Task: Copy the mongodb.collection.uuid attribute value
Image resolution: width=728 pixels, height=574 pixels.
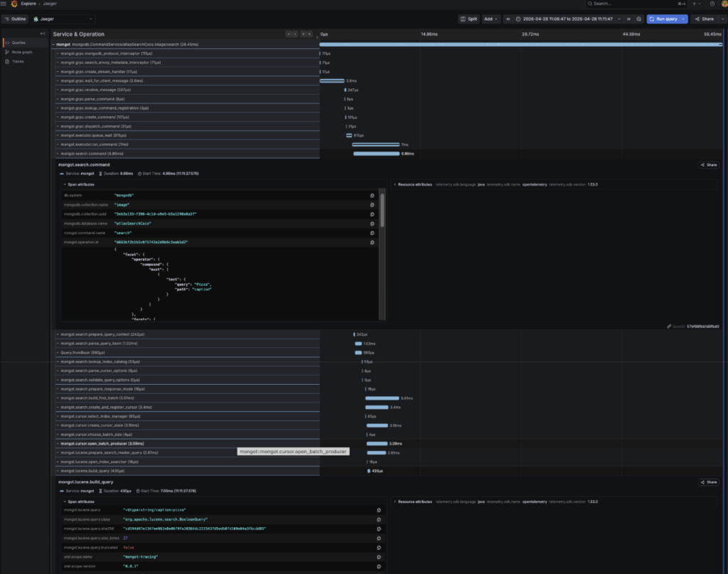Action: pyautogui.click(x=372, y=214)
